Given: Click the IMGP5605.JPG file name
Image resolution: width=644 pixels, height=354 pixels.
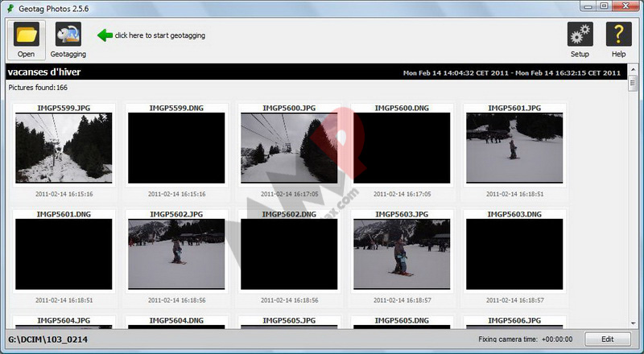Looking at the screenshot, I should coord(289,320).
